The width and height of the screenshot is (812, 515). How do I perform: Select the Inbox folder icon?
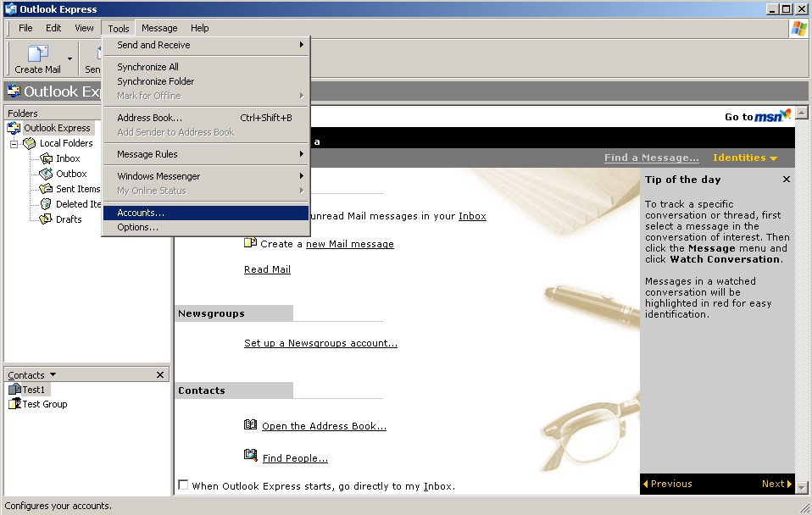click(x=47, y=158)
